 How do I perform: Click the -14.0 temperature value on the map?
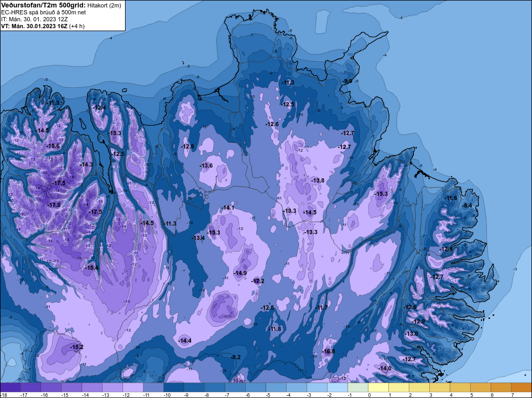[385, 368]
